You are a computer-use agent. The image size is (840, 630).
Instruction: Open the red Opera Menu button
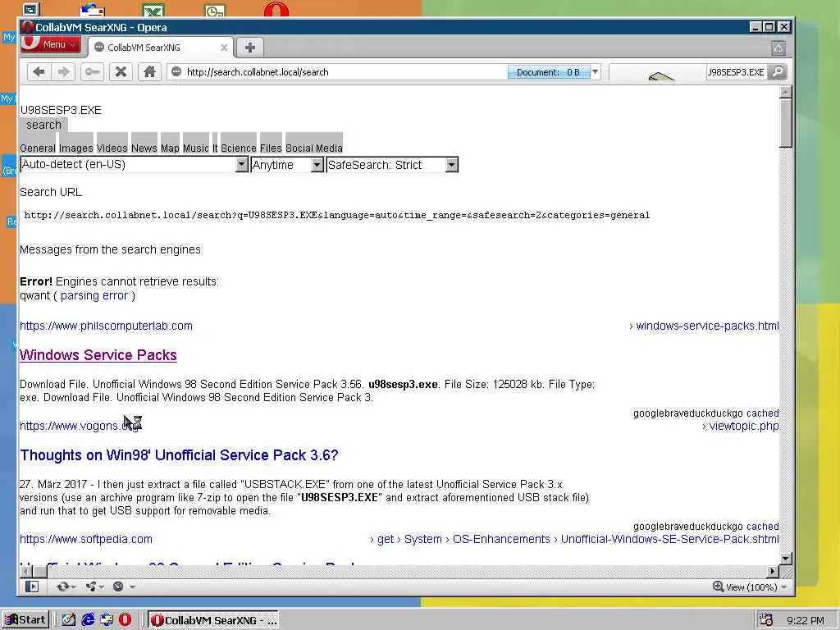(50, 44)
